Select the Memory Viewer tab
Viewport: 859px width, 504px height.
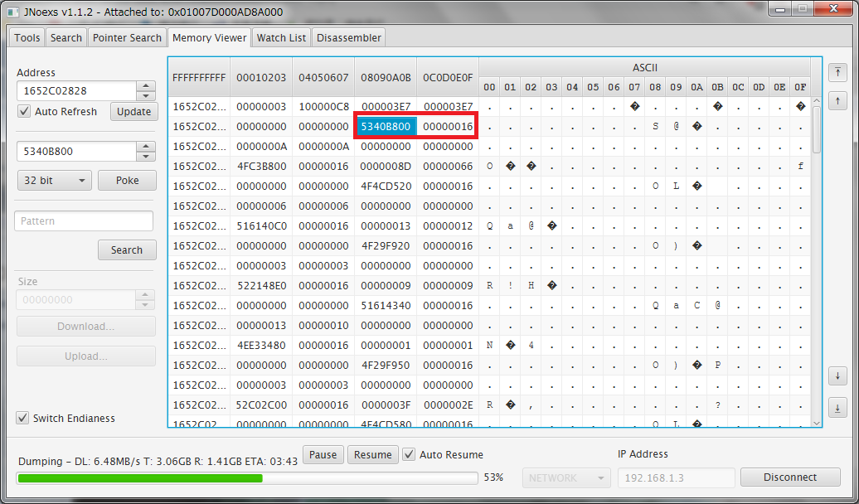coord(209,38)
